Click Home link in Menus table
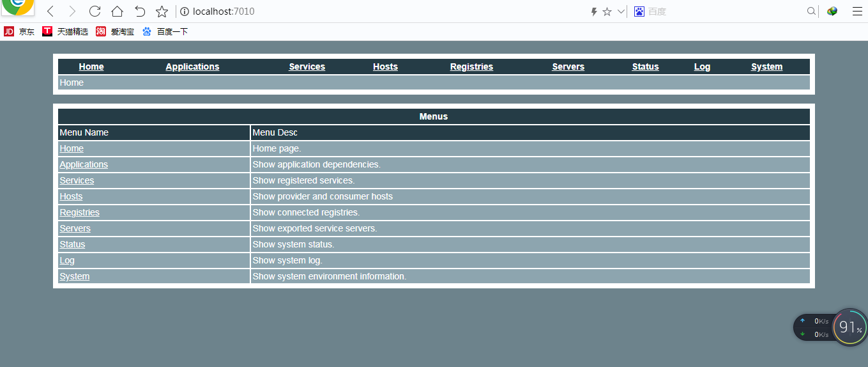This screenshot has width=868, height=367. point(72,148)
